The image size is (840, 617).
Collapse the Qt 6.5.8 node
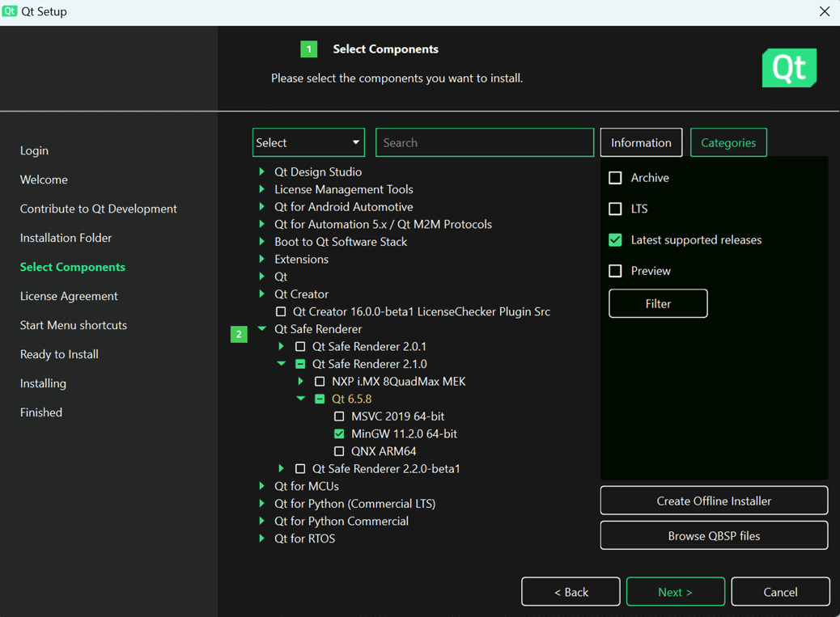point(301,399)
